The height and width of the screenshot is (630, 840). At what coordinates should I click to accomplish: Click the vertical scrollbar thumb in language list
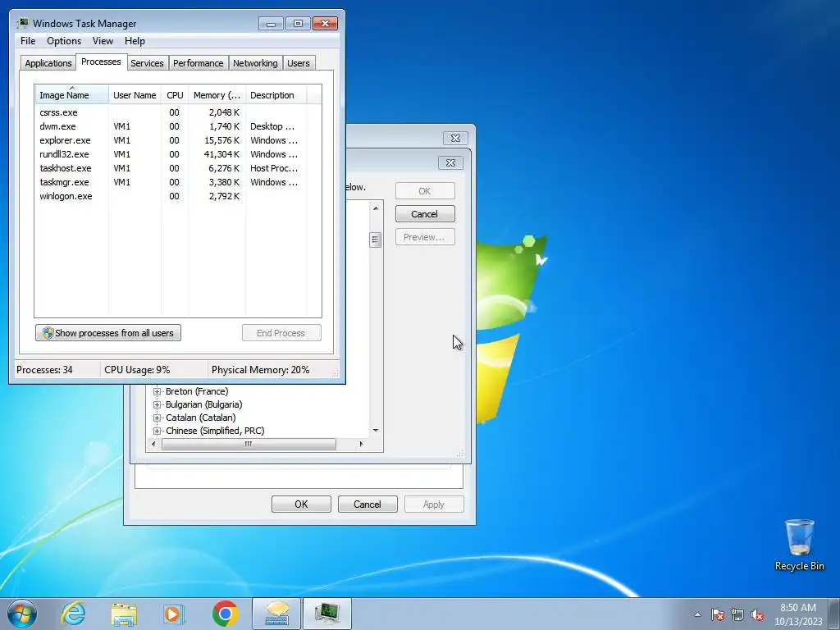point(376,240)
